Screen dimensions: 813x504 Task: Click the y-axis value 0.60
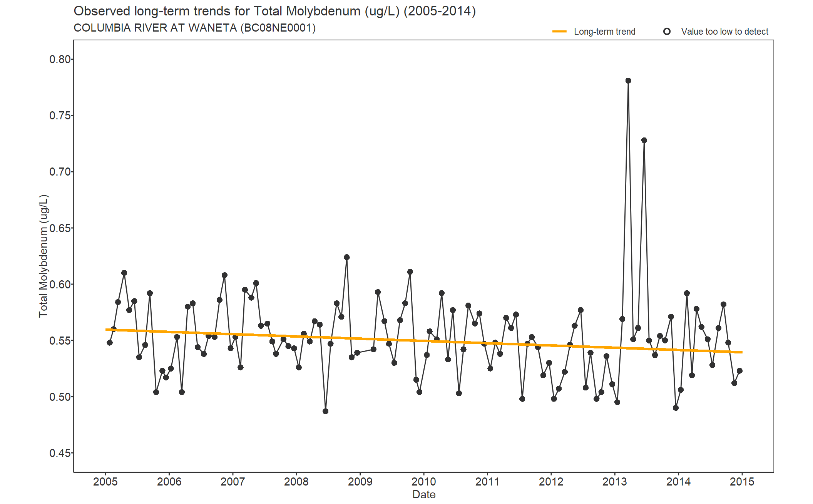pyautogui.click(x=60, y=284)
